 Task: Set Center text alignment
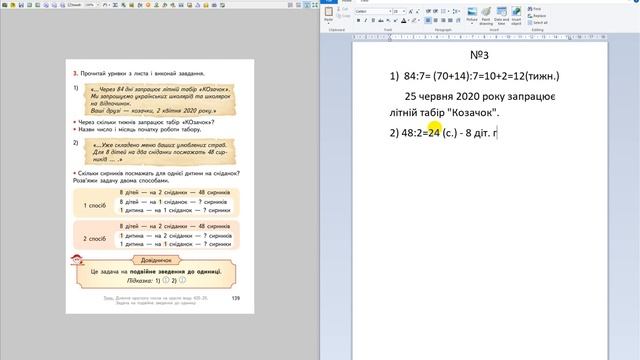[436, 20]
